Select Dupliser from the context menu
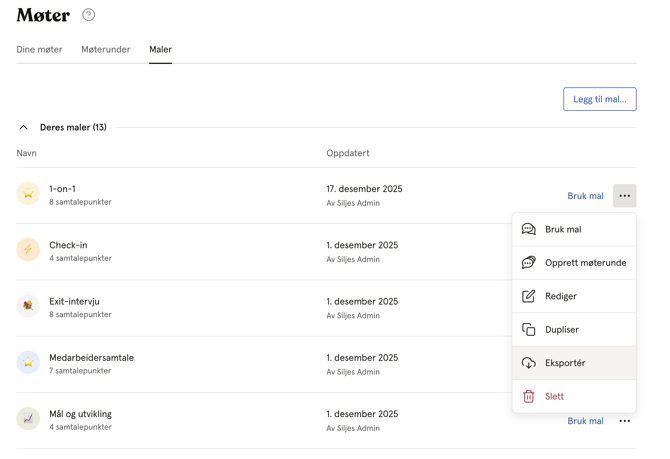 pyautogui.click(x=574, y=330)
